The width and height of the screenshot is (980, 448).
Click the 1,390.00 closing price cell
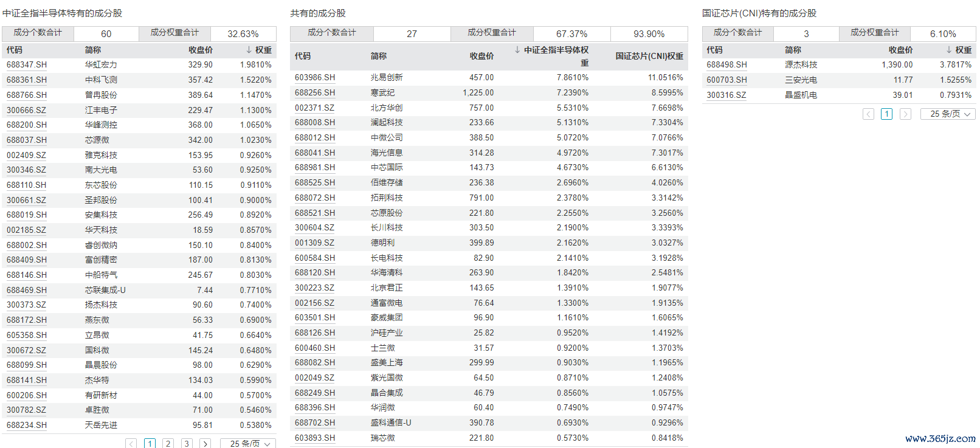click(897, 64)
